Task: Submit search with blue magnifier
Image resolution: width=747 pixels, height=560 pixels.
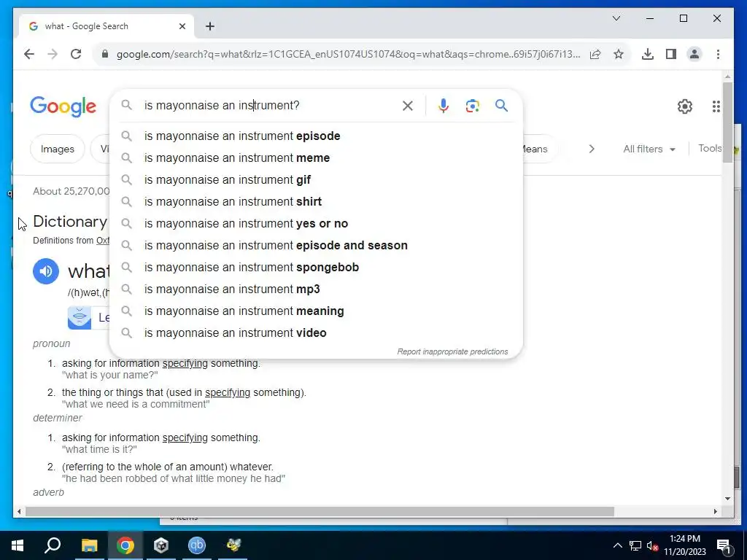Action: point(501,105)
